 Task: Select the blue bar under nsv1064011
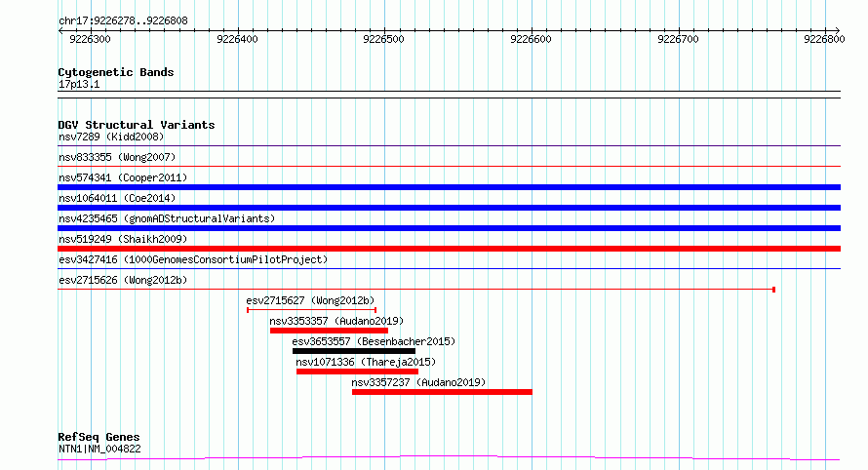(x=449, y=208)
